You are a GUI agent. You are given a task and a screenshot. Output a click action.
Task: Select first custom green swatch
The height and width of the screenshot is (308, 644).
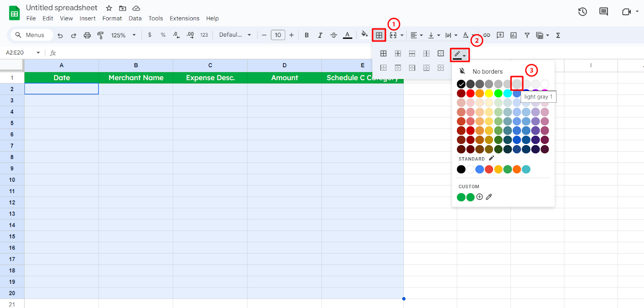461,197
